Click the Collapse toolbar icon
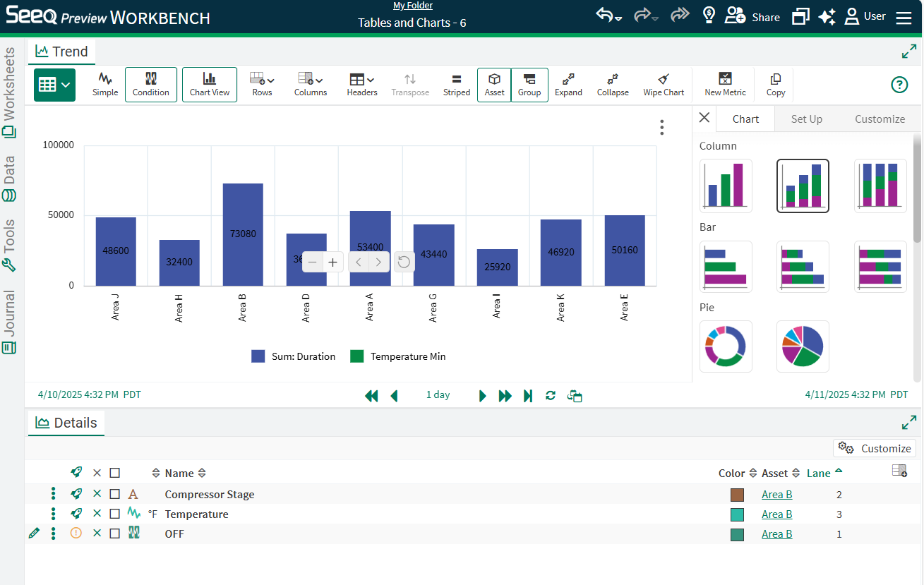The width and height of the screenshot is (924, 585). 612,84
